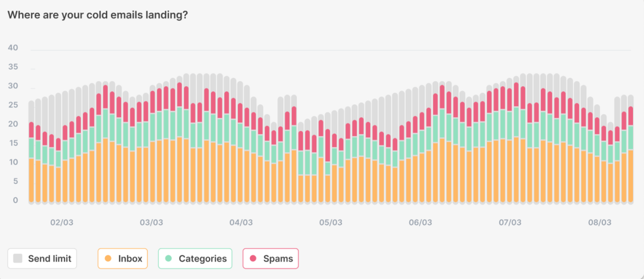644x279 pixels.
Task: Toggle the Inbox series visibility
Action: click(122, 258)
